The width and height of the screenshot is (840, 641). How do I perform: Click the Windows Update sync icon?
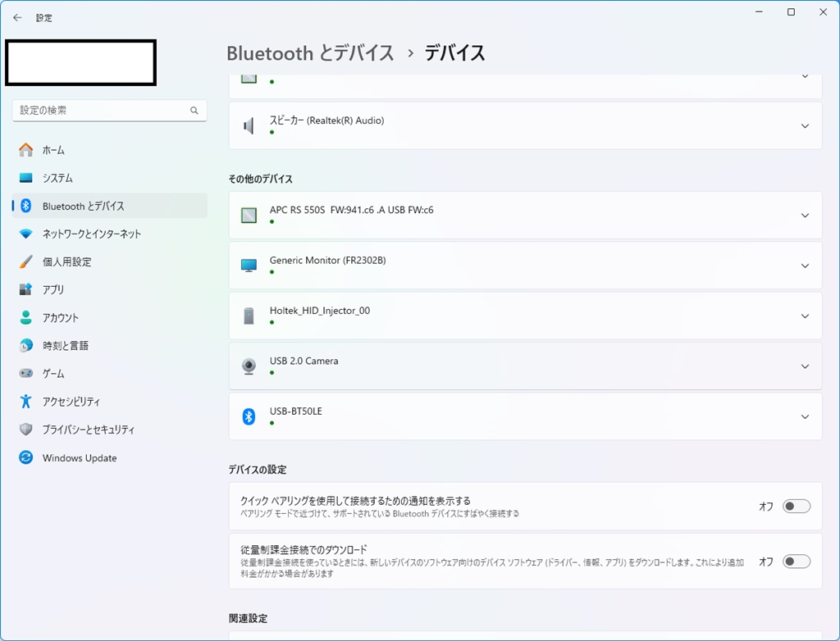click(25, 457)
